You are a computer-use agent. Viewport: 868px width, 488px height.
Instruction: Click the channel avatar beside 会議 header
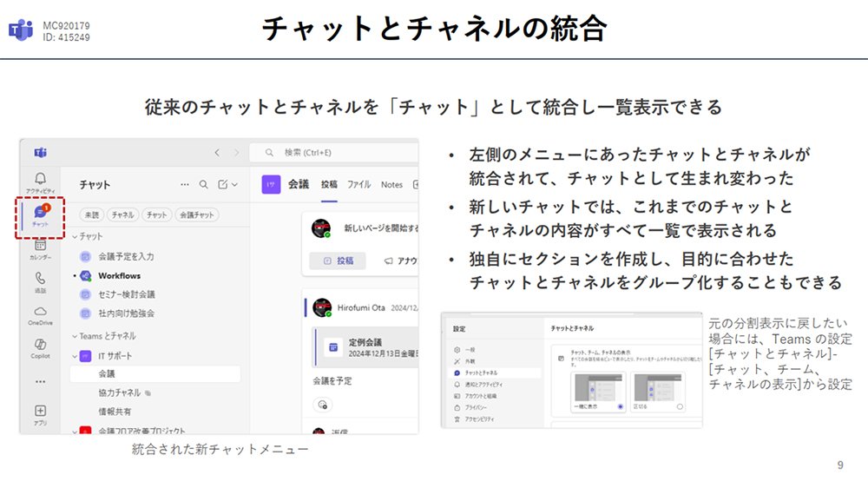[271, 184]
